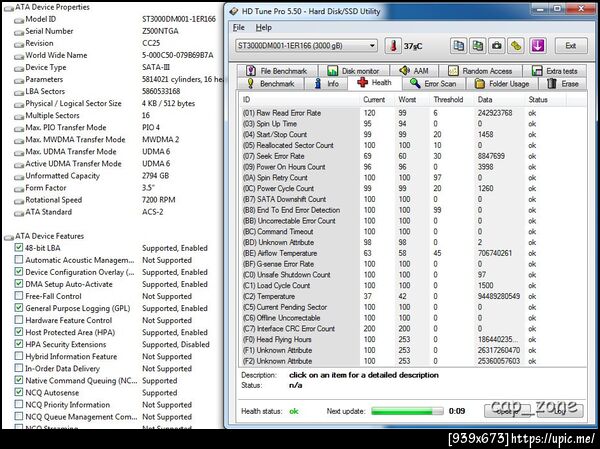Toggle General Purpose Logging (GPL) checkbox

[18, 308]
